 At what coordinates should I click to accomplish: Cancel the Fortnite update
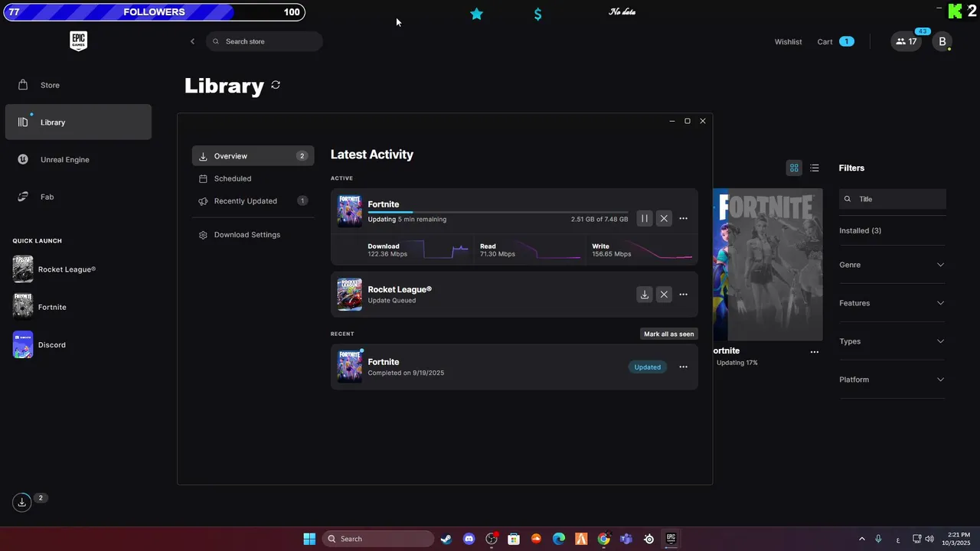664,219
